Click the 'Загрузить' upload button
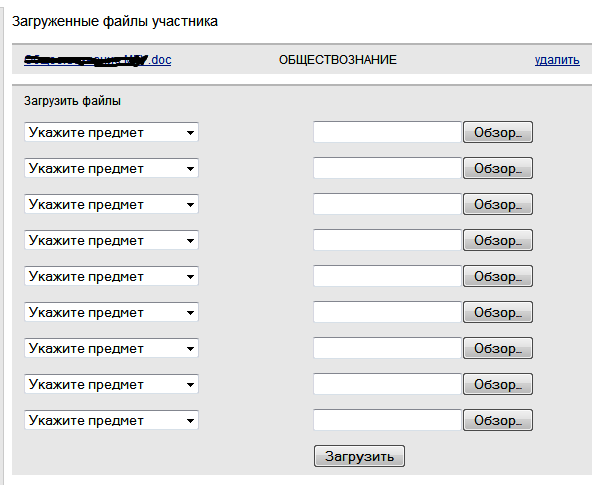 359,456
